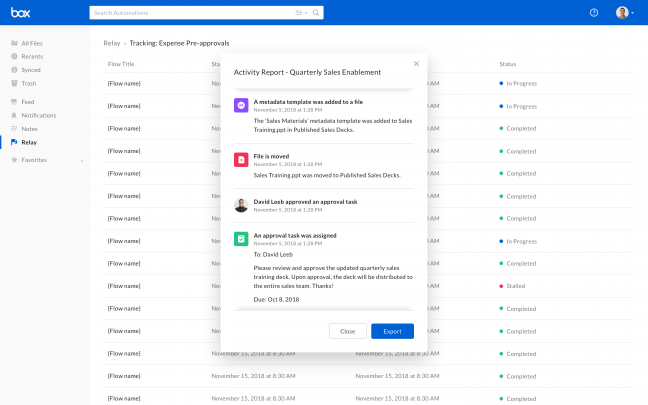
Task: Click the first In Progress status
Action: 518,83
